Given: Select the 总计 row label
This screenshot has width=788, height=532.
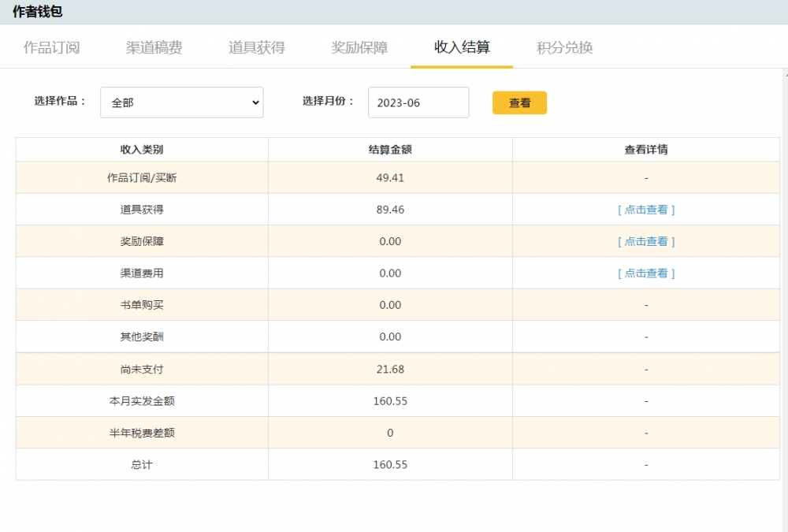Looking at the screenshot, I should pos(142,464).
